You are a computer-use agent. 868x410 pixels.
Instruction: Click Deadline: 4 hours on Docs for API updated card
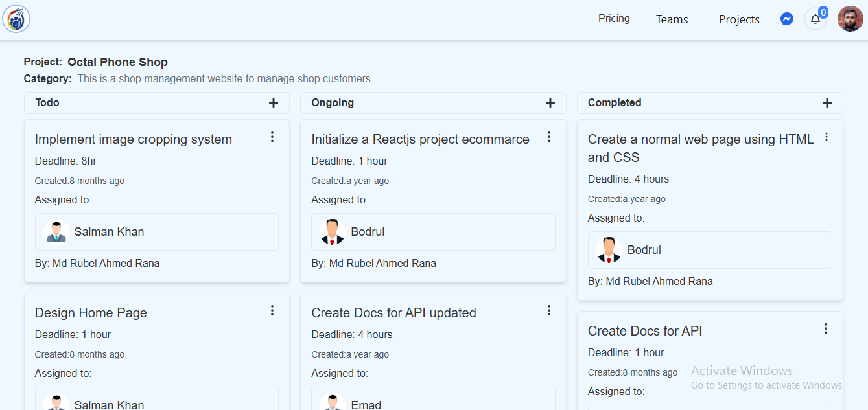click(x=352, y=334)
